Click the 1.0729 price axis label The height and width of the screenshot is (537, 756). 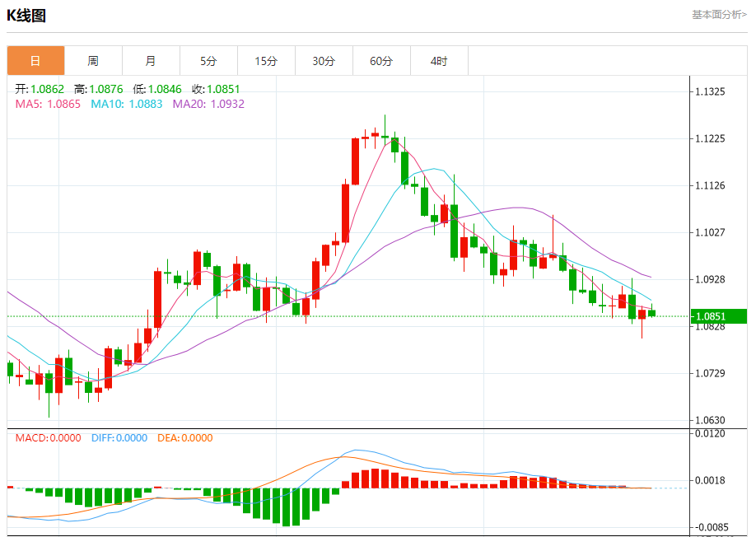[710, 373]
